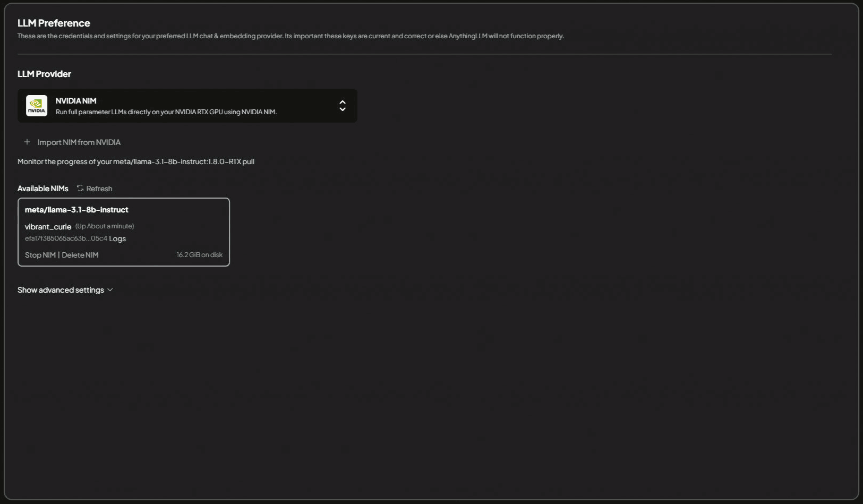863x504 pixels.
Task: Click the Available NIMs heading
Action: point(43,189)
